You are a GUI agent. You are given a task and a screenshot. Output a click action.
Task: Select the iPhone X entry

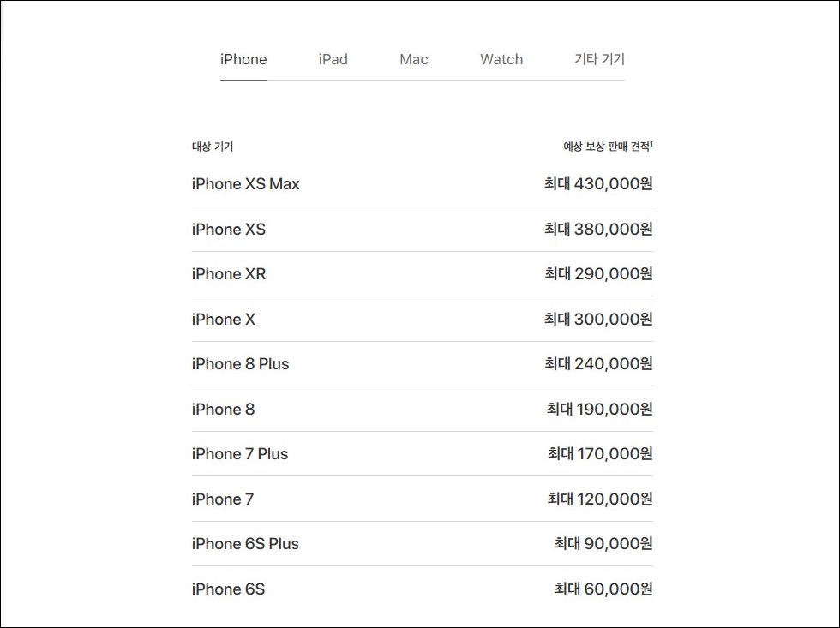coord(224,319)
